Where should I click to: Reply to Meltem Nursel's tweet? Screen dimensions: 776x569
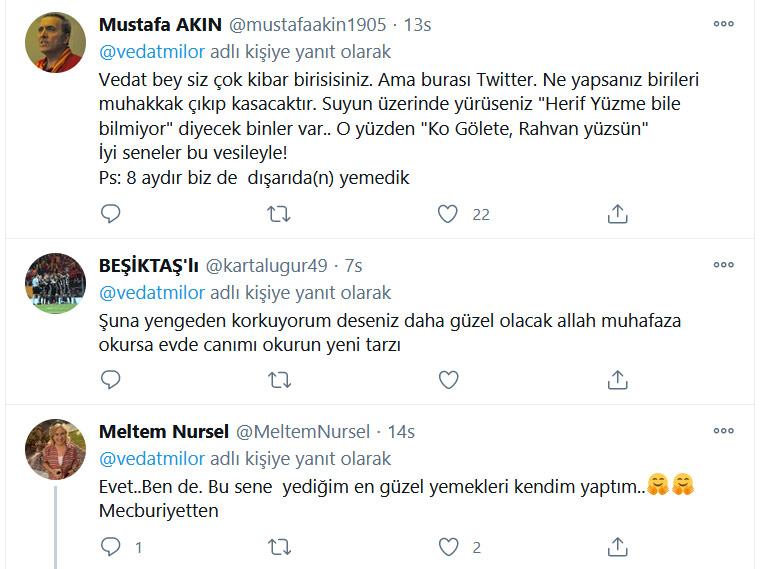(x=110, y=547)
